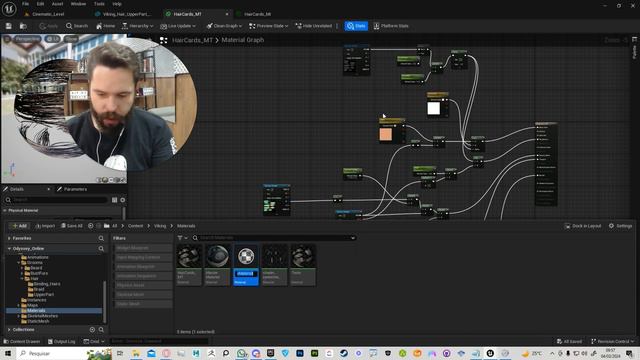This screenshot has width=640, height=360.
Task: Click HairCards_MT in graph breadcrumb
Action: coord(192,40)
